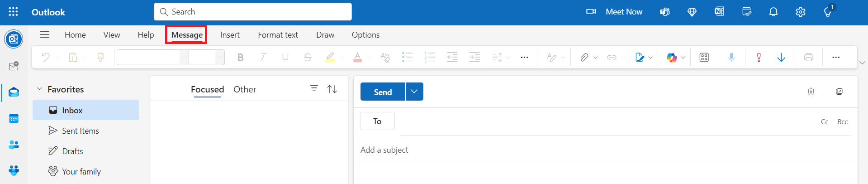Click the Dictate microphone icon

coord(731,57)
